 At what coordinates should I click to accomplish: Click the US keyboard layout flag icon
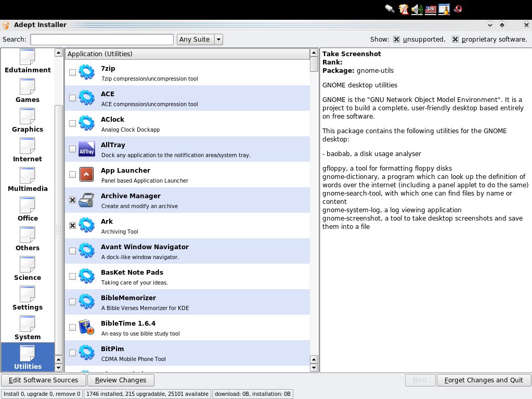(431, 9)
